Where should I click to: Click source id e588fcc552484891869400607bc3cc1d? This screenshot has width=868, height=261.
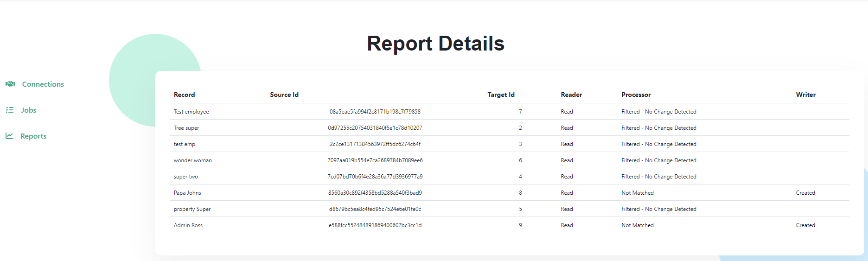coord(375,225)
